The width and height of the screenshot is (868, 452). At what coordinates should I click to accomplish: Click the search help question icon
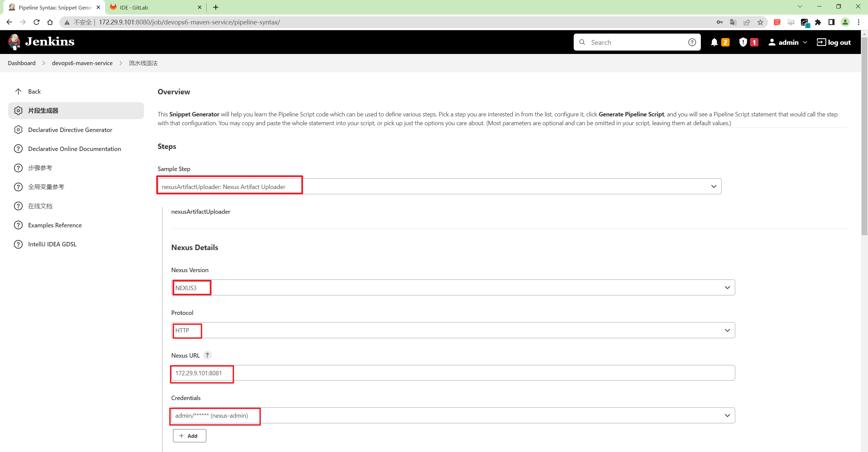tap(692, 42)
